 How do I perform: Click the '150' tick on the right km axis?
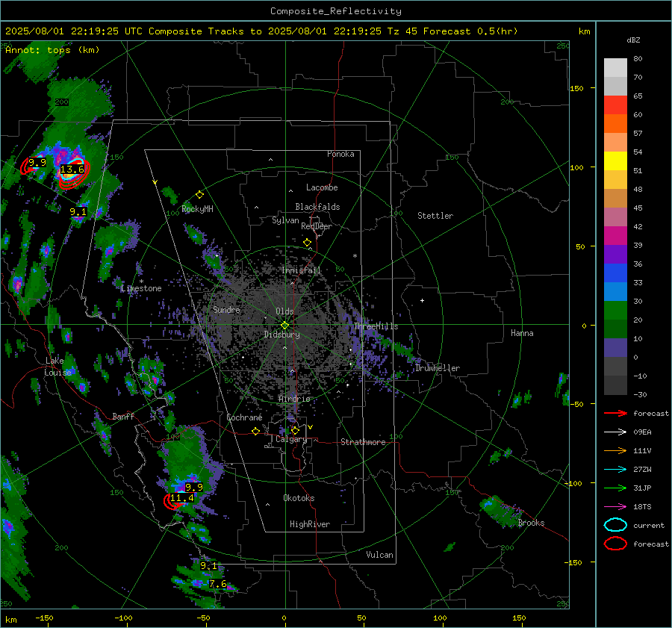(x=577, y=88)
